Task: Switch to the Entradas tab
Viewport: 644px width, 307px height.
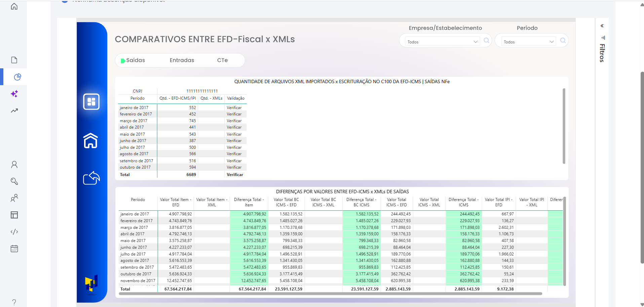Action: click(182, 60)
